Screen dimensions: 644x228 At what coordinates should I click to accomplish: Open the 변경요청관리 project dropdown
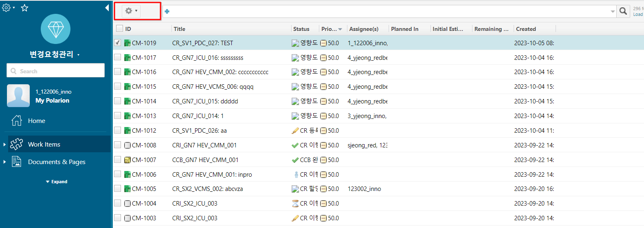point(78,55)
